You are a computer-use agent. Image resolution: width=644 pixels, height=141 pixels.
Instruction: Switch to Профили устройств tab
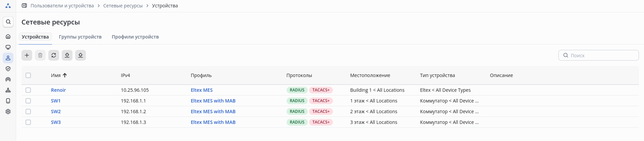coord(135,37)
